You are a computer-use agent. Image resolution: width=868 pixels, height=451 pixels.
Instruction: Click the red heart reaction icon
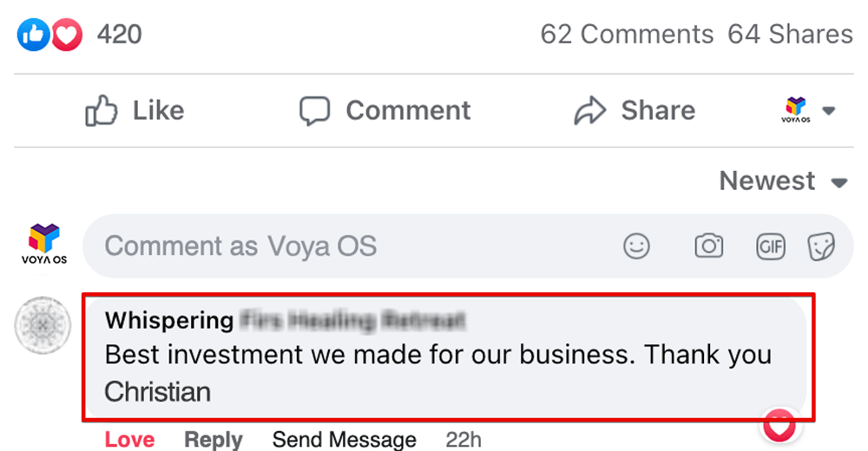coord(66,35)
